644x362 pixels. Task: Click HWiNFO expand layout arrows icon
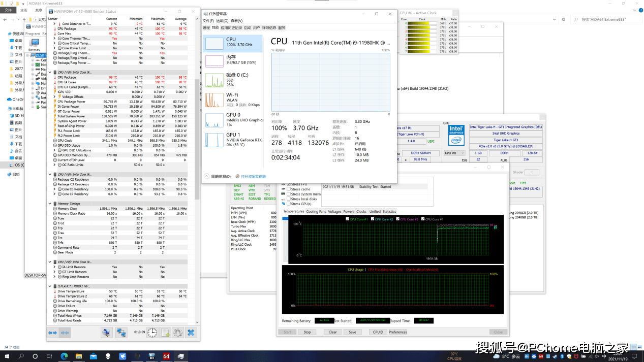52,333
